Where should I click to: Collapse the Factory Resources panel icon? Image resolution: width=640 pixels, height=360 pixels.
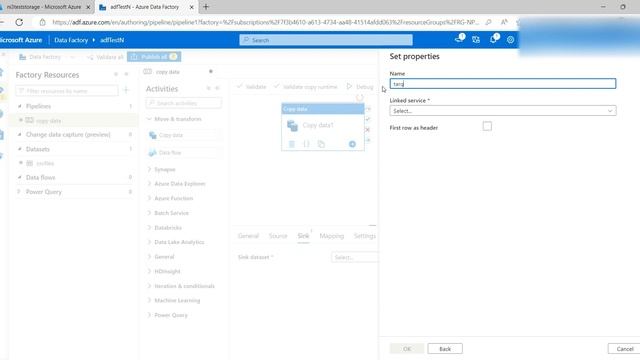point(126,74)
